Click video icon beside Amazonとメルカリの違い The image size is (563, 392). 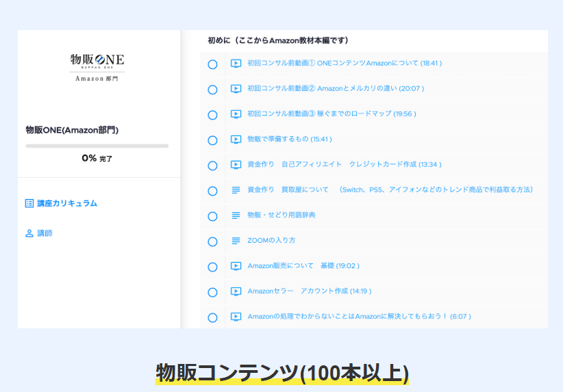click(236, 89)
